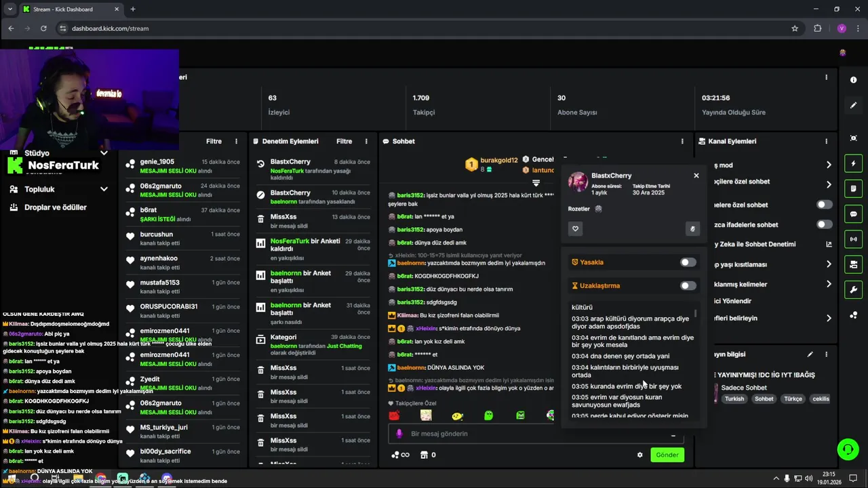Open chat settings gear next to Gönder
The image size is (868, 488).
tap(639, 455)
